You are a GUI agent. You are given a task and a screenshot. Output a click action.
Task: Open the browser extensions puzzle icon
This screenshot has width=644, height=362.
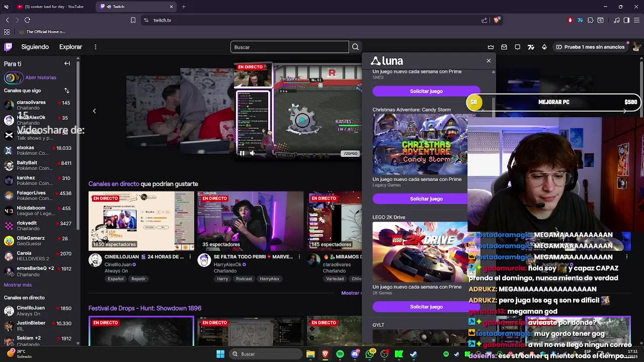coord(590,20)
